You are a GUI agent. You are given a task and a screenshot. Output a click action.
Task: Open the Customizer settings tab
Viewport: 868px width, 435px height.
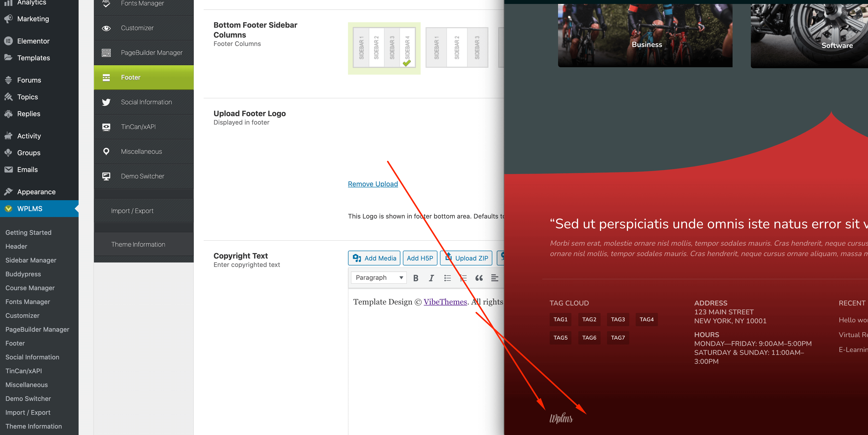pyautogui.click(x=144, y=28)
